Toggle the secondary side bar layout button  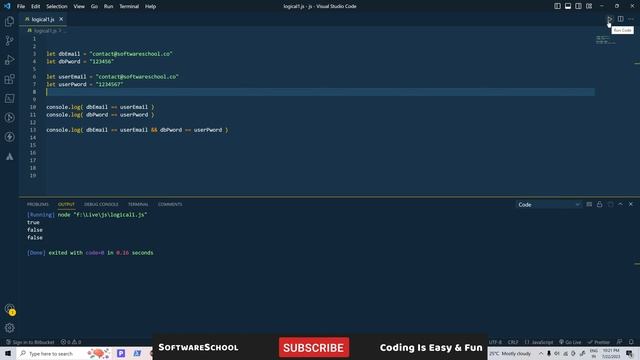coord(578,6)
